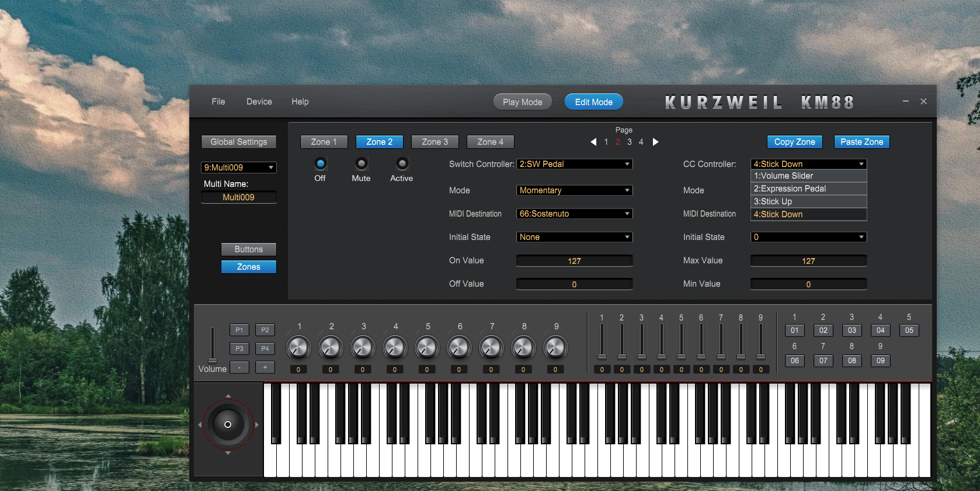The width and height of the screenshot is (980, 491).
Task: Open the CC Initial State dropdown
Action: click(x=809, y=237)
